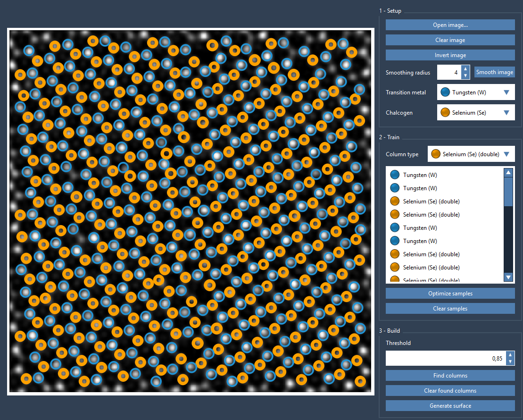Click the sample list scrollbar thumb
523x420 pixels.
point(508,191)
